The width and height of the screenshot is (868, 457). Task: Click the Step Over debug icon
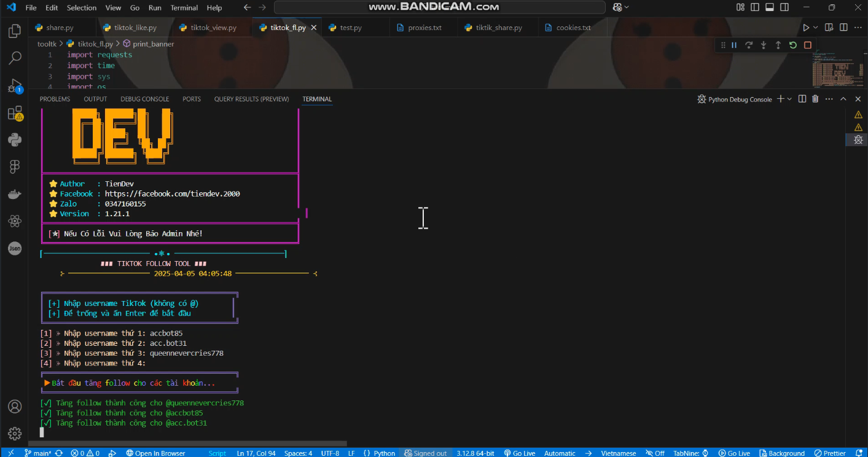coord(748,45)
